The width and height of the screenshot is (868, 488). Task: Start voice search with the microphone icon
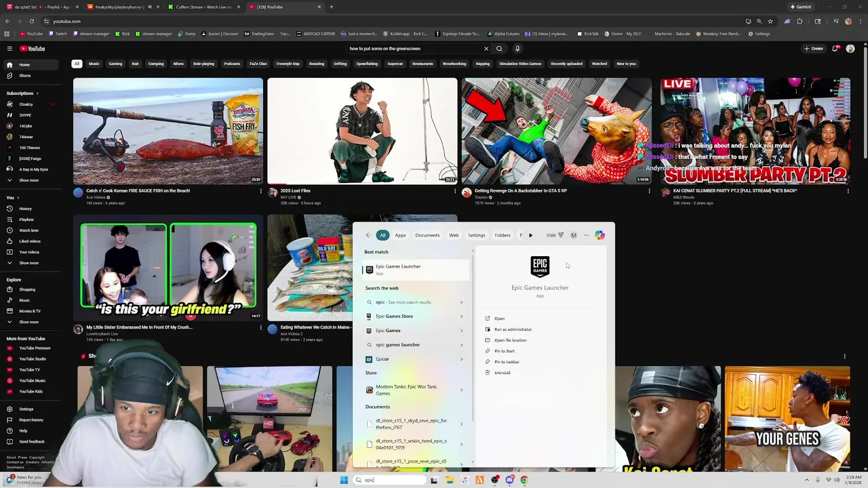(517, 49)
